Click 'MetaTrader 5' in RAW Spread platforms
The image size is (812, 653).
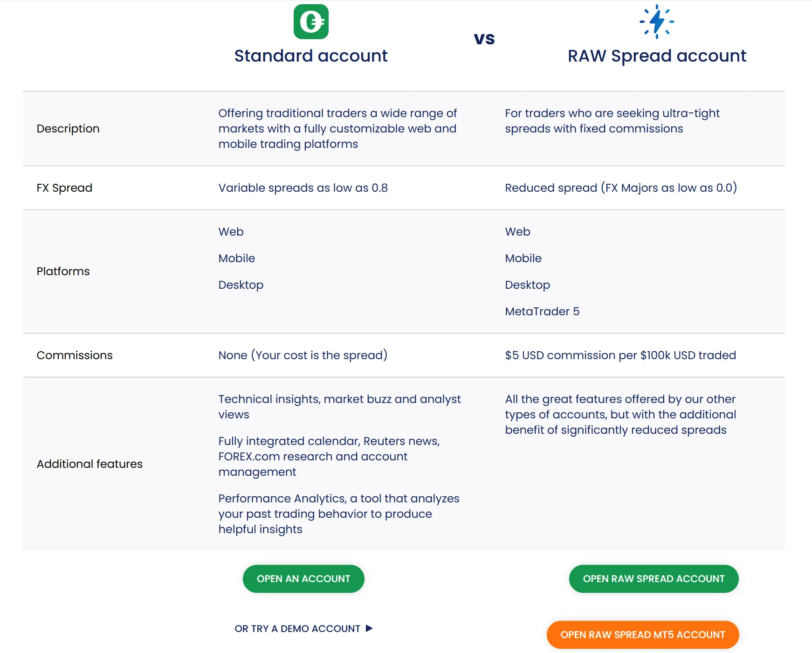pos(542,312)
